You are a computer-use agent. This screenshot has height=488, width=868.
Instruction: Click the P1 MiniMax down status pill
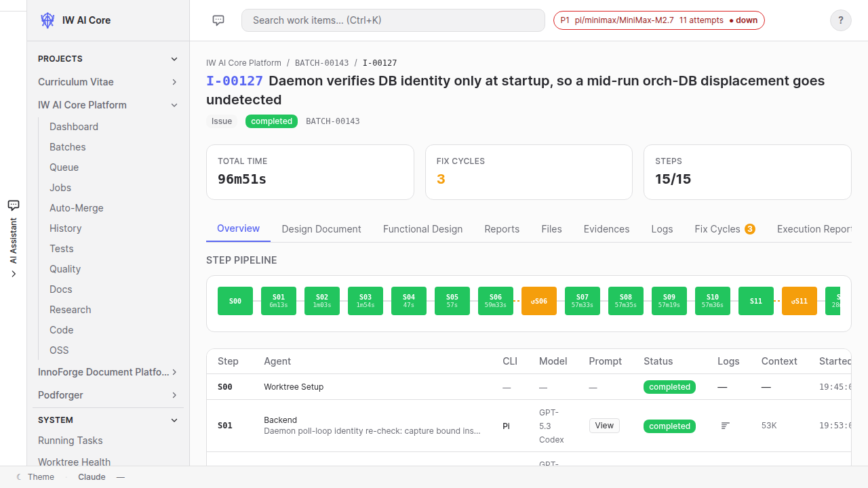point(659,20)
